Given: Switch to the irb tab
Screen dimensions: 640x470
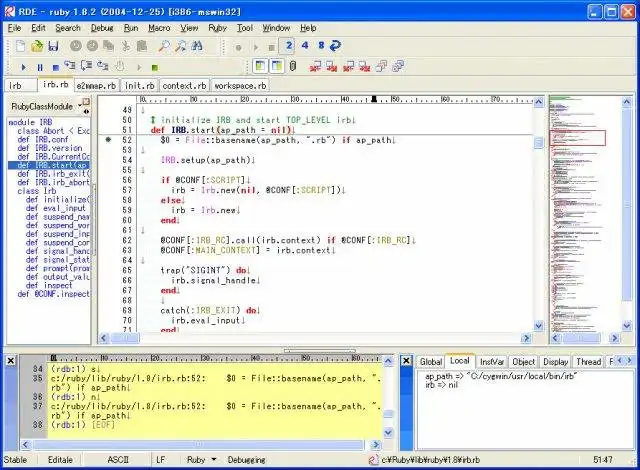Looking at the screenshot, I should (21, 86).
